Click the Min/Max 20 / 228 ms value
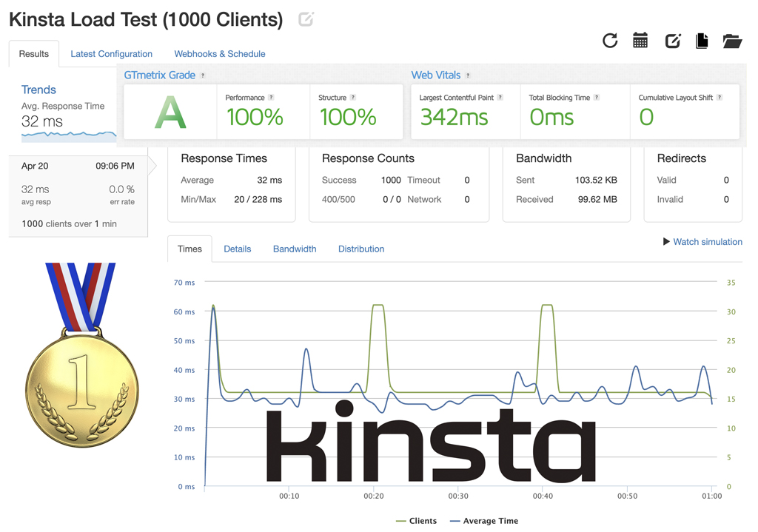Viewport: 758px width, 532px height. 258,199
